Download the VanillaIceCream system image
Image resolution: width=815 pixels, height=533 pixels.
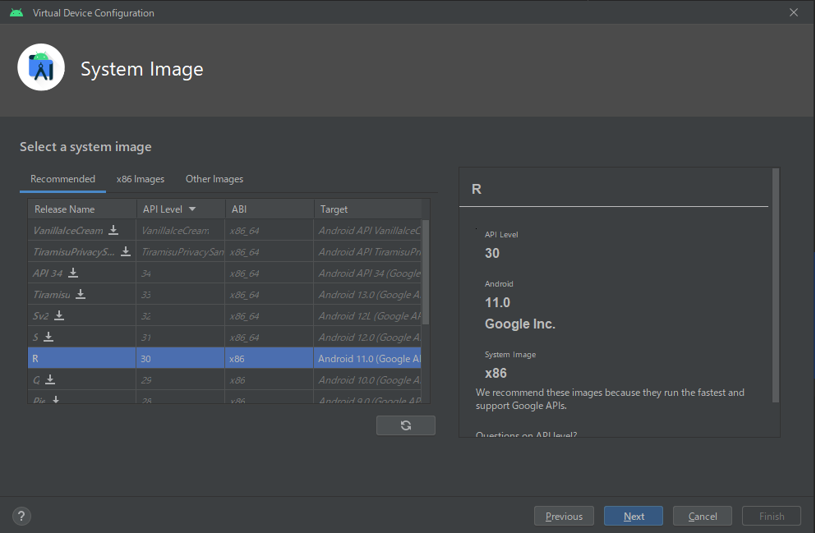pos(113,230)
